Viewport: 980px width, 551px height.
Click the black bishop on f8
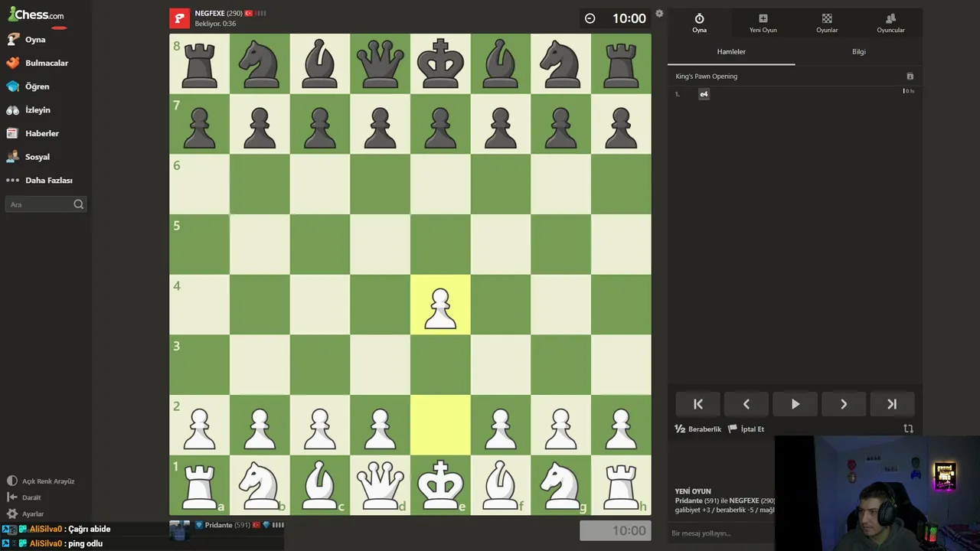[x=501, y=63]
